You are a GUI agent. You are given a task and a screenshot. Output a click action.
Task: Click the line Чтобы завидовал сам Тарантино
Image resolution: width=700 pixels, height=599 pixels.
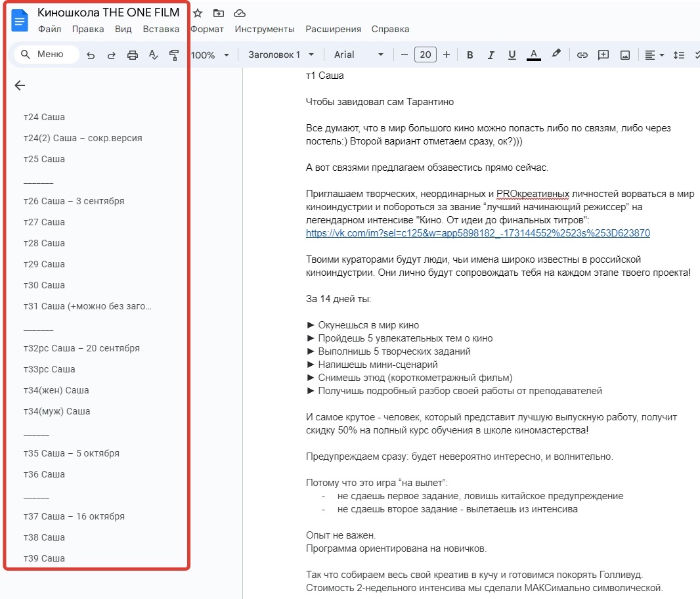point(380,102)
